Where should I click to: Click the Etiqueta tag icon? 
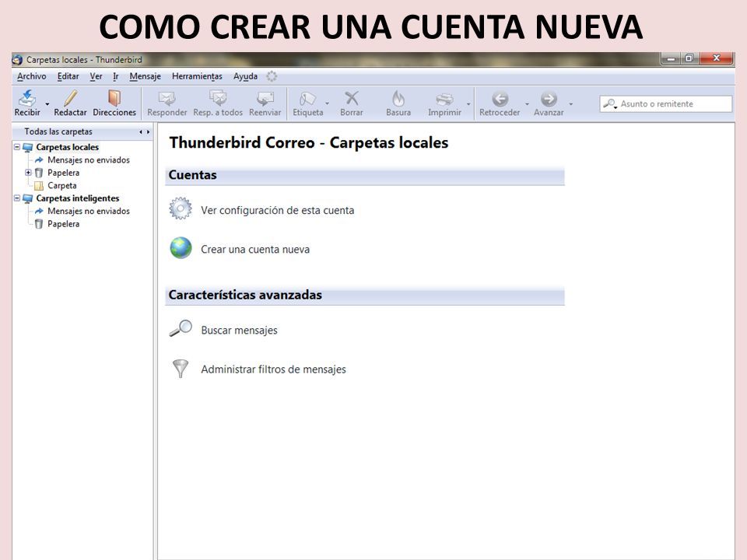[x=307, y=98]
